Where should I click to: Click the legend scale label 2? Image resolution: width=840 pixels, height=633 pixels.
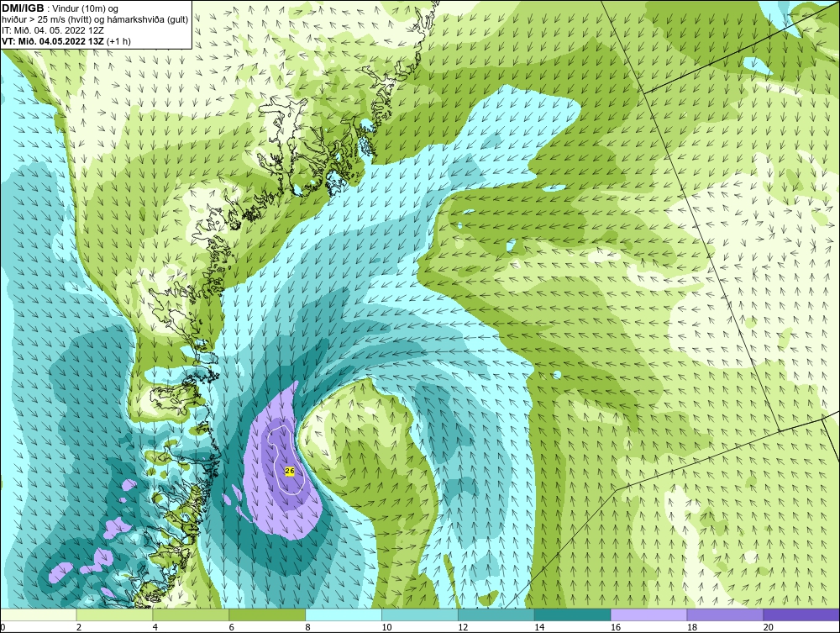click(x=79, y=627)
